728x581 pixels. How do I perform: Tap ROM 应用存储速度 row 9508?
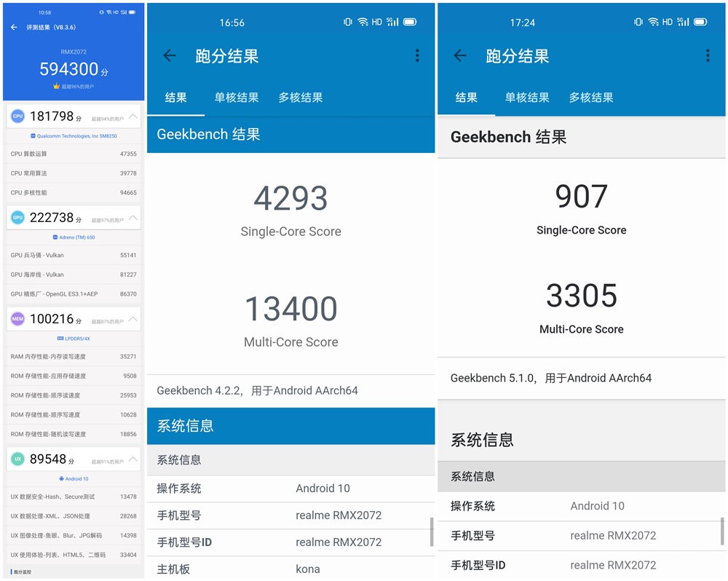[74, 376]
